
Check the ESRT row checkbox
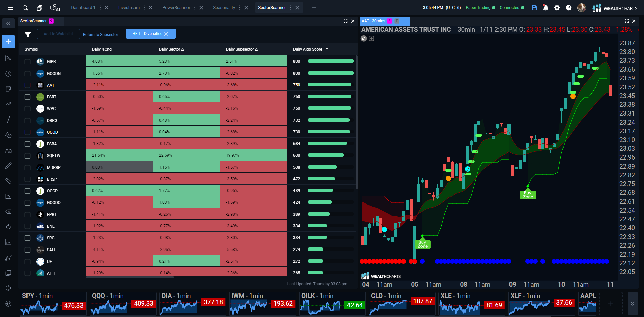point(28,97)
